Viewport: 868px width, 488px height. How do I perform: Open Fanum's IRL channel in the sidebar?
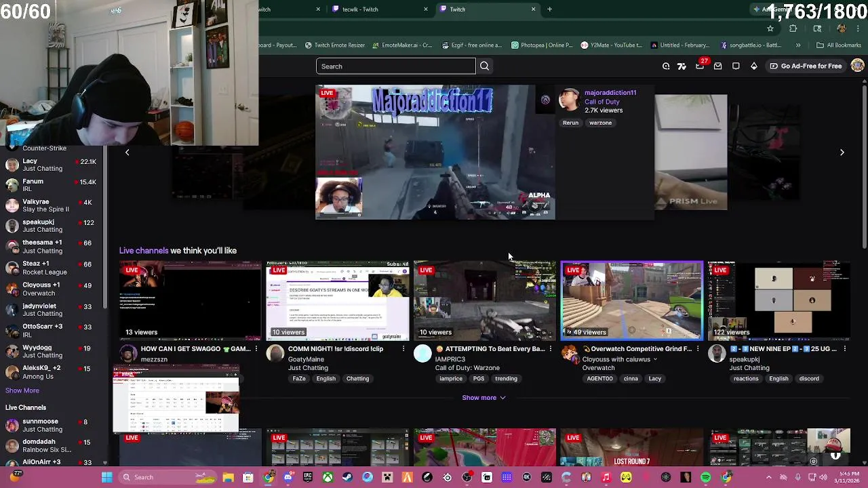(x=51, y=185)
